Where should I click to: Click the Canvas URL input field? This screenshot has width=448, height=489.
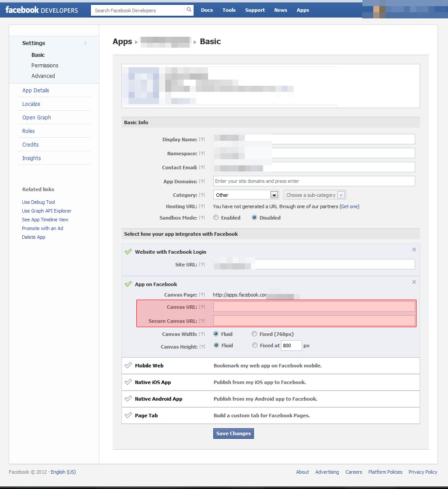tap(314, 307)
